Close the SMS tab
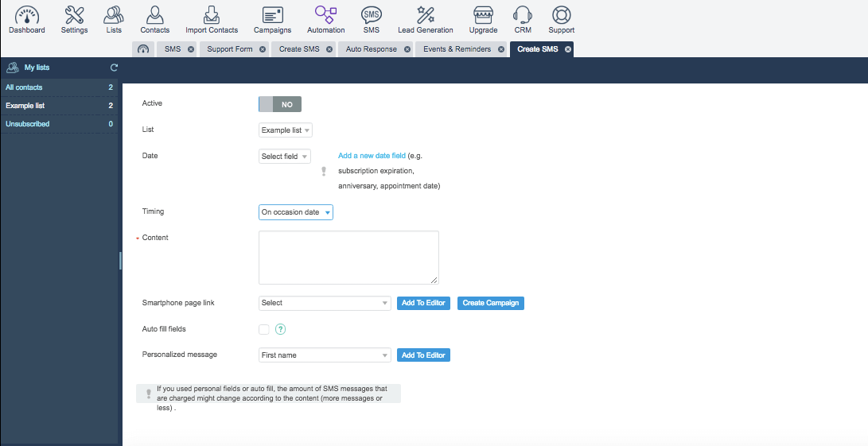This screenshot has width=868, height=446. pyautogui.click(x=191, y=49)
